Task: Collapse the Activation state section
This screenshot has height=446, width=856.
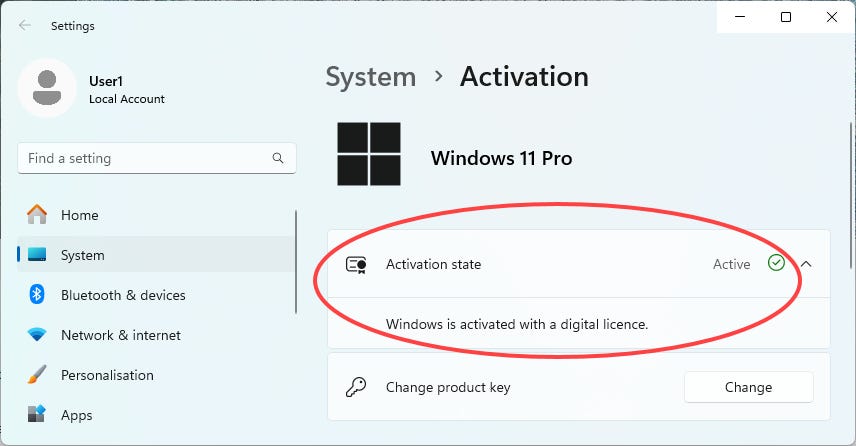Action: click(x=806, y=264)
